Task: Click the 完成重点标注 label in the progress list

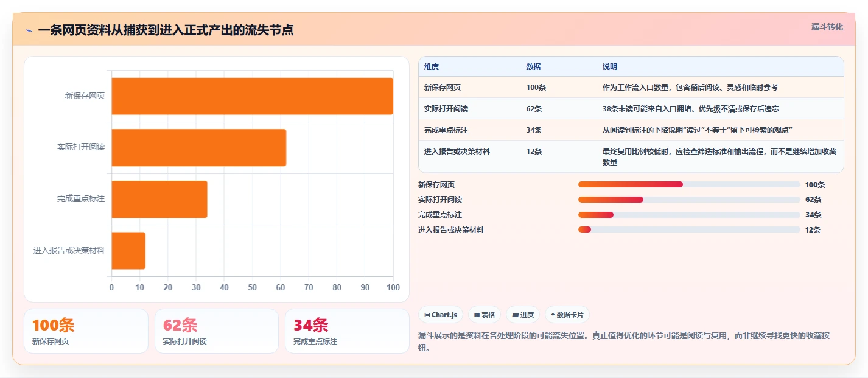Action: coord(440,215)
